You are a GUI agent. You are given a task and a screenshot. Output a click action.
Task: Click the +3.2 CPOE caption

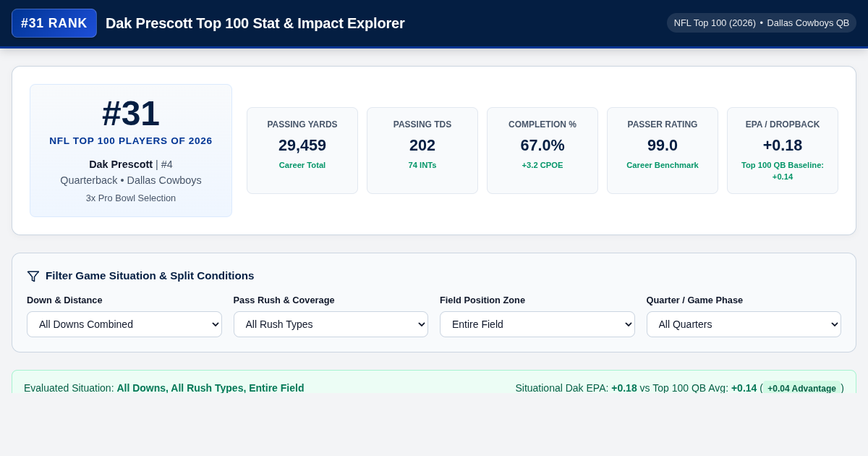pyautogui.click(x=542, y=165)
